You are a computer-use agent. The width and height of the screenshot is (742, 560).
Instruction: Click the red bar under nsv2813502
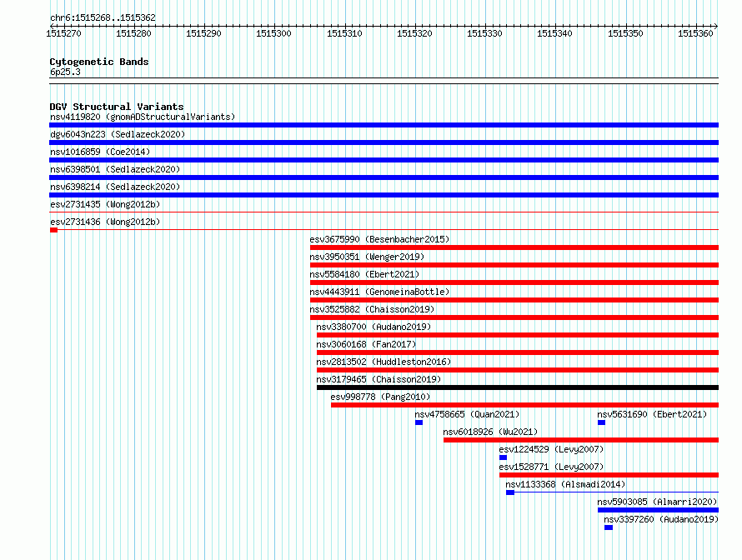coord(518,370)
